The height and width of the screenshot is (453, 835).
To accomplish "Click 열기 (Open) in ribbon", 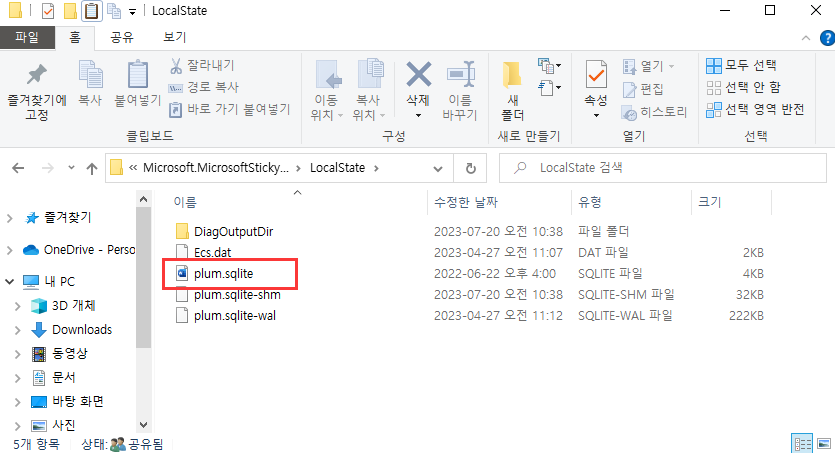I will [648, 66].
